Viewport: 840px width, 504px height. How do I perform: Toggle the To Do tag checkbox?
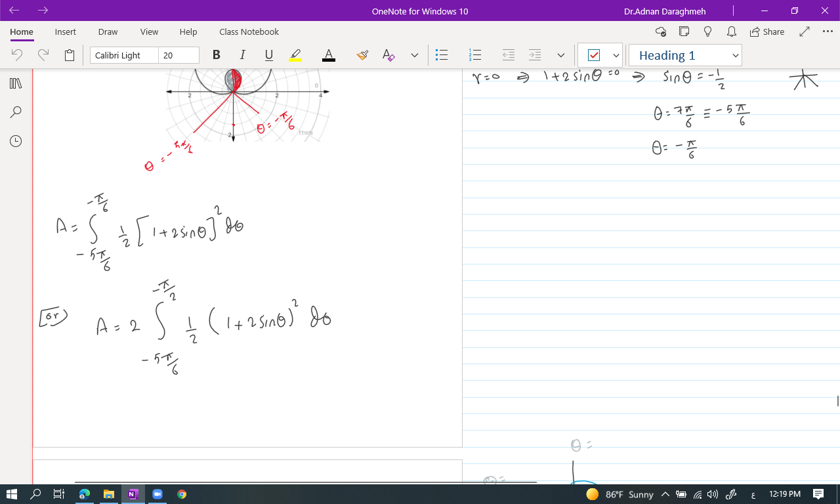(x=594, y=55)
